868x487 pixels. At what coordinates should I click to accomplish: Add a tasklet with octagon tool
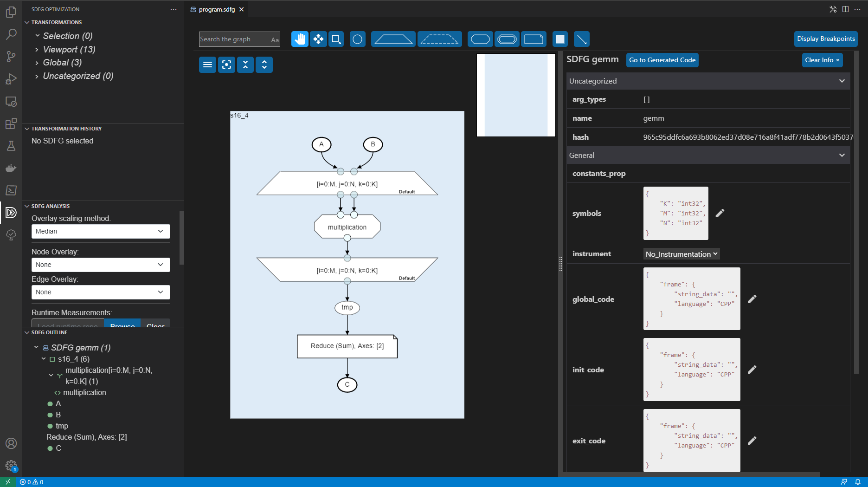[x=480, y=39]
